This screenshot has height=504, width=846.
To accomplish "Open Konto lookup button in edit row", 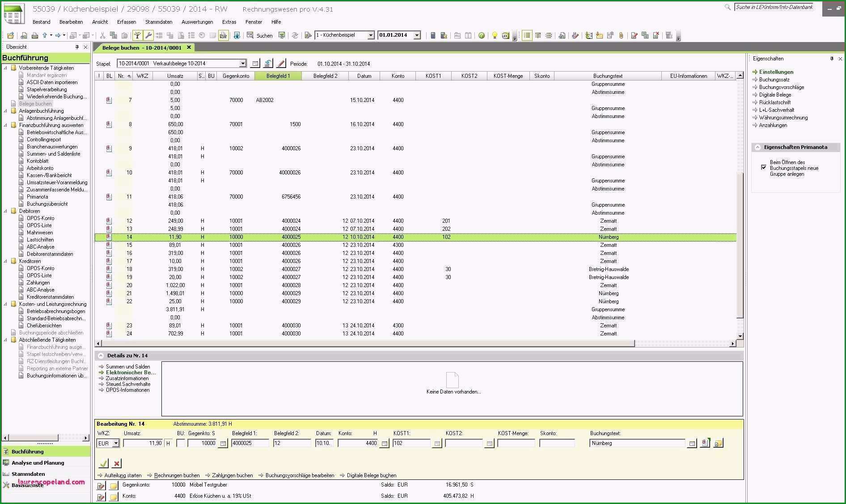I will (x=385, y=444).
